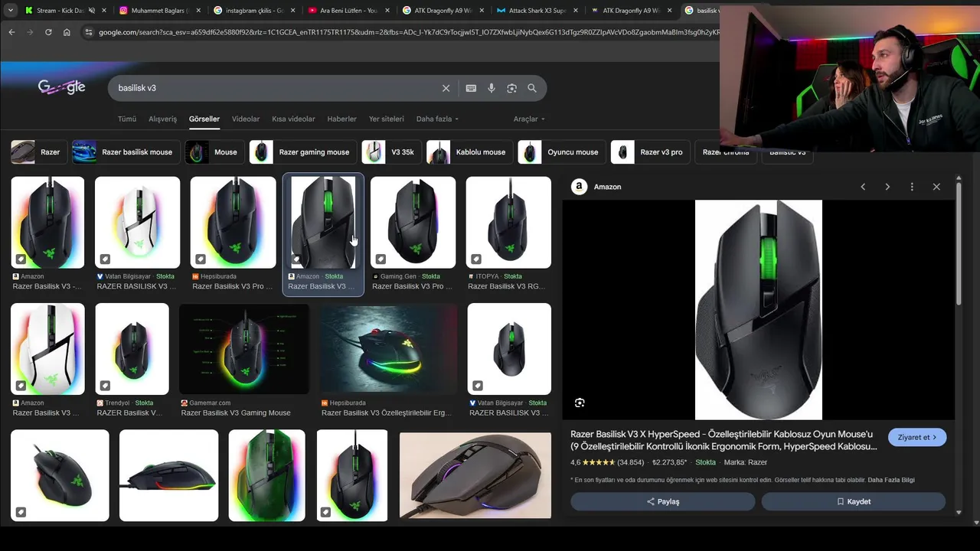Open the Gaming.Gen Razer Basilisk V3 Pro thumbnail
The width and height of the screenshot is (980, 551).
(413, 223)
